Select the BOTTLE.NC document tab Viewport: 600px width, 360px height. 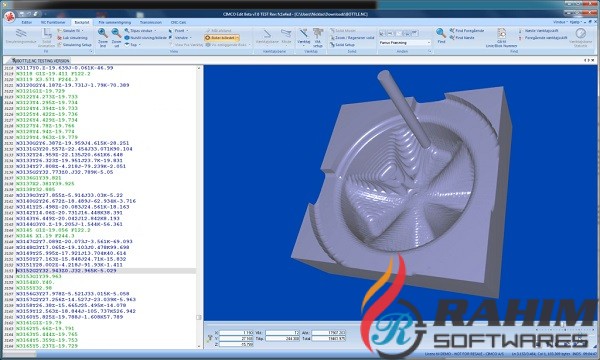(40, 60)
